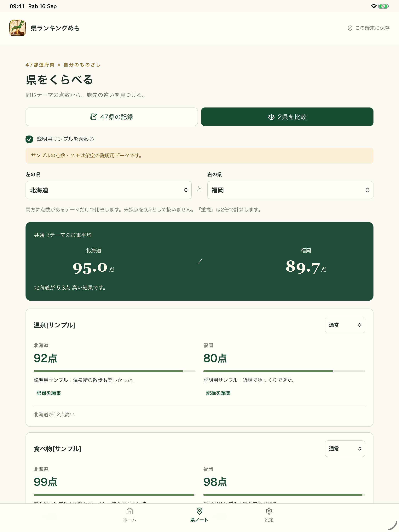Tap the notepad icon in 47県の記録

point(93,117)
